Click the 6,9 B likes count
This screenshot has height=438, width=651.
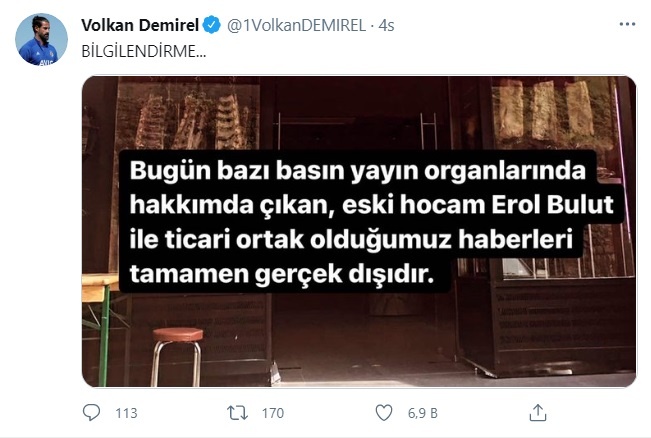point(422,413)
